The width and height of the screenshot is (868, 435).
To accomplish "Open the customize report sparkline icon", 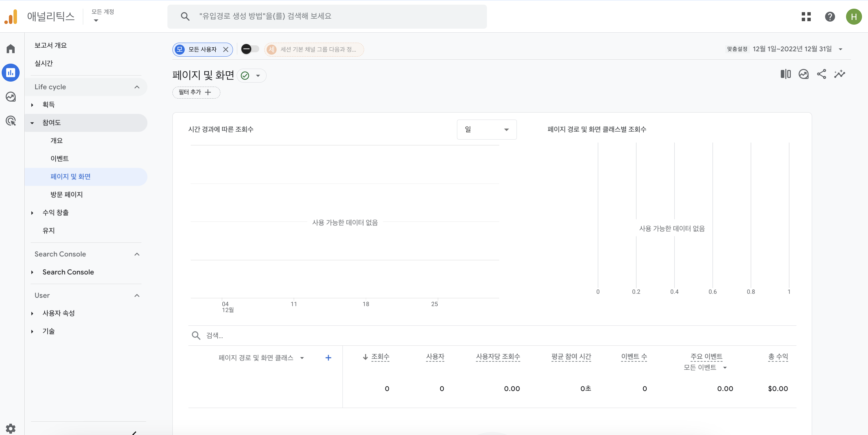I will tap(840, 74).
